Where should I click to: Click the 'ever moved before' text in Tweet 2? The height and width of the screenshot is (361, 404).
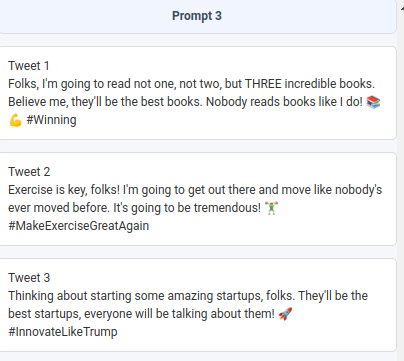[x=58, y=208]
